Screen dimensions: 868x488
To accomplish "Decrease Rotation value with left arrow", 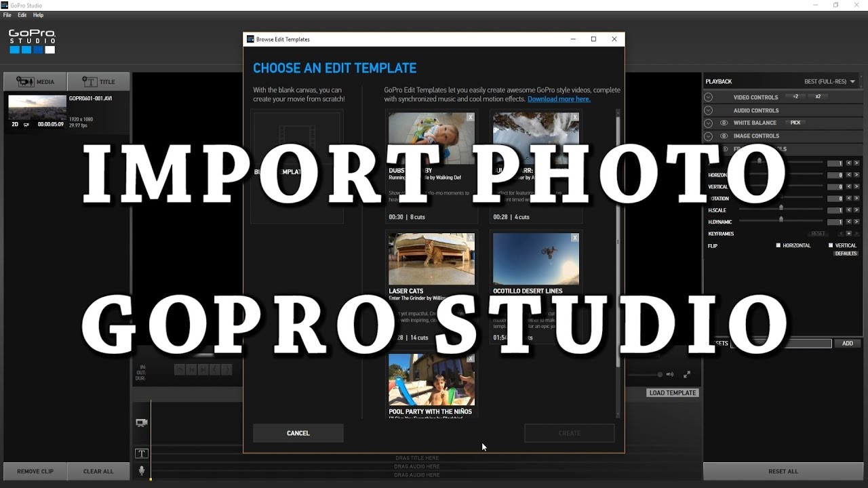I will click(x=848, y=199).
